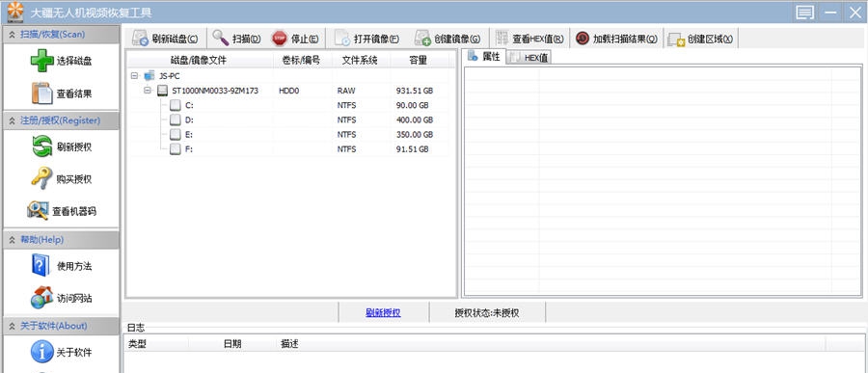This screenshot has width=868, height=373.
Task: Click the RAW file system cell
Action: coord(346,91)
